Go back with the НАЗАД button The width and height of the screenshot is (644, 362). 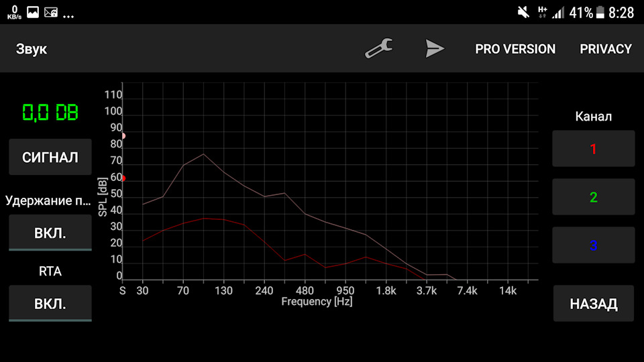point(594,304)
